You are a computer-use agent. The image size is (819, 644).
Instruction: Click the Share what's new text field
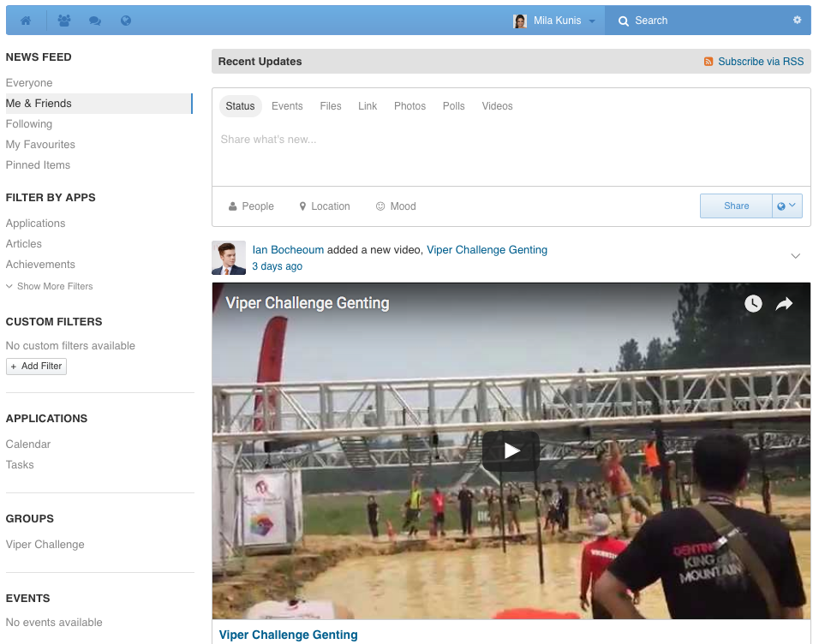(511, 140)
